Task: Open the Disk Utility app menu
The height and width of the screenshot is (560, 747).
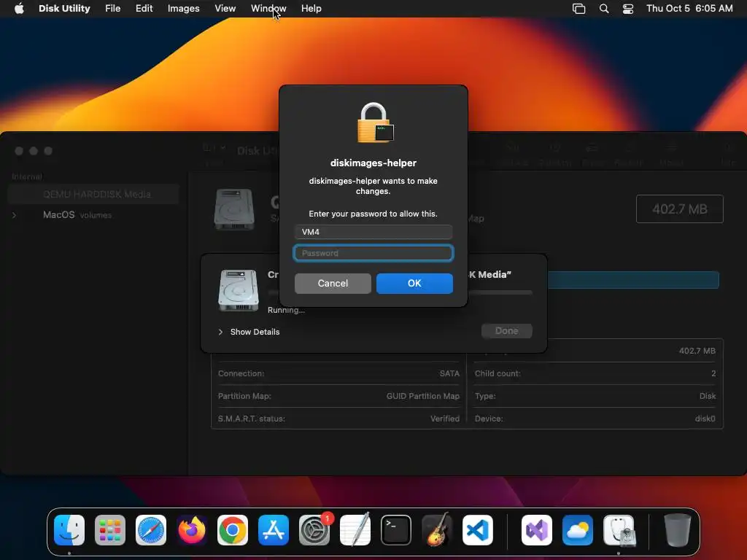Action: [64, 9]
